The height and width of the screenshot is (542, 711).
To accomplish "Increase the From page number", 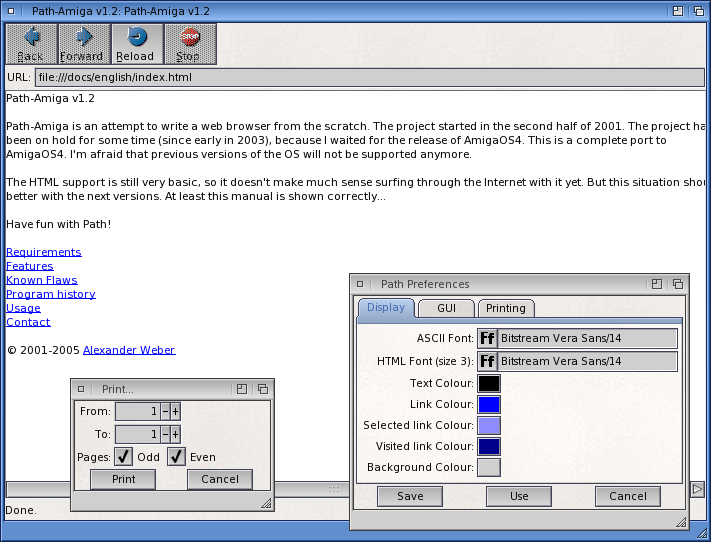I will (175, 411).
